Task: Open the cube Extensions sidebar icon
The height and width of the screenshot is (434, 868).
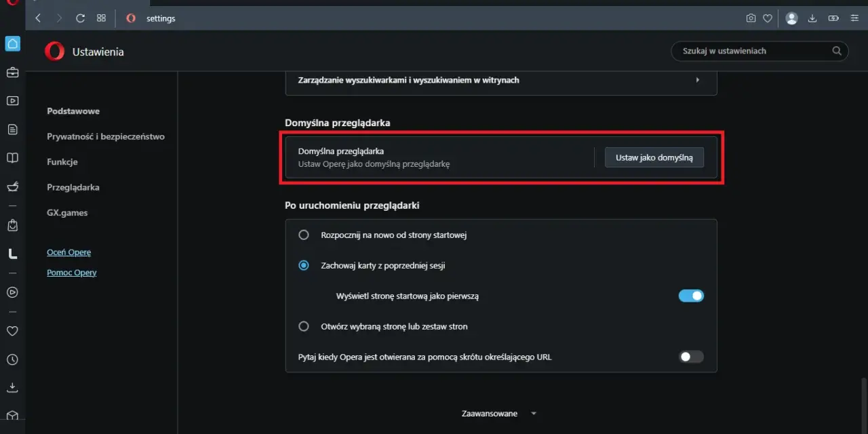Action: pyautogui.click(x=12, y=415)
